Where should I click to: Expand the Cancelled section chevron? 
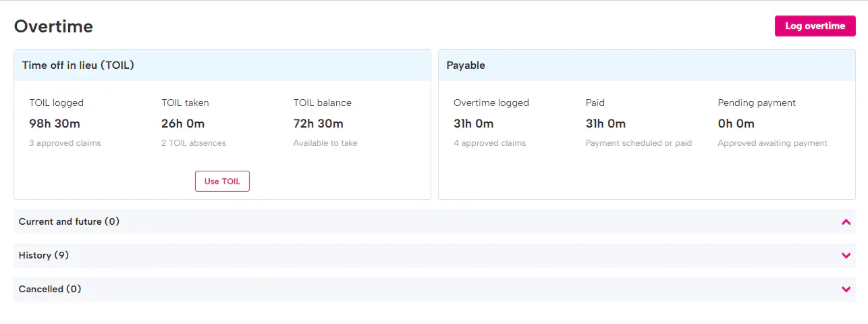click(846, 289)
